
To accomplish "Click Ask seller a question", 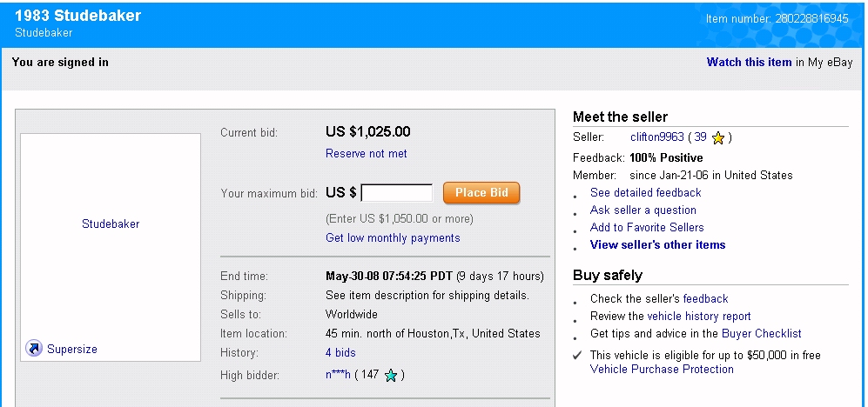I will tap(643, 210).
